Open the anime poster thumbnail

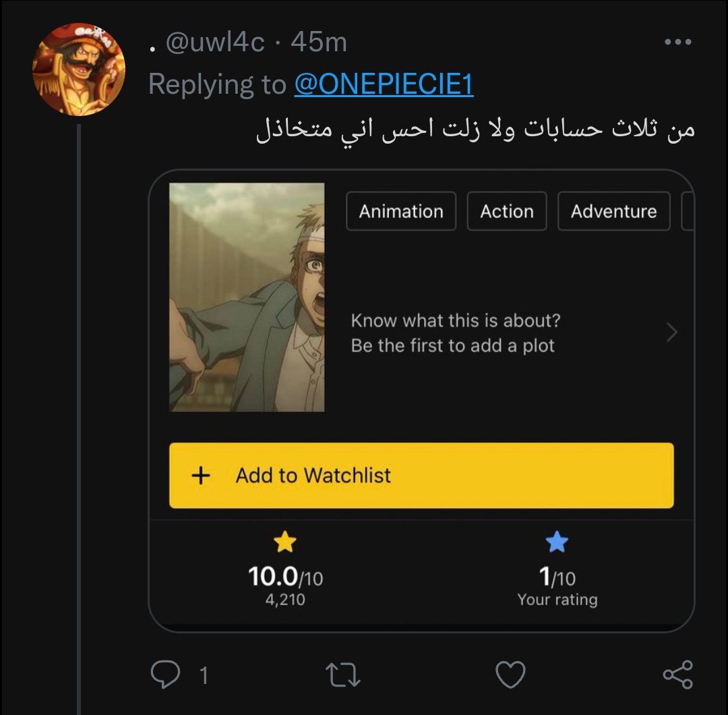tap(247, 297)
